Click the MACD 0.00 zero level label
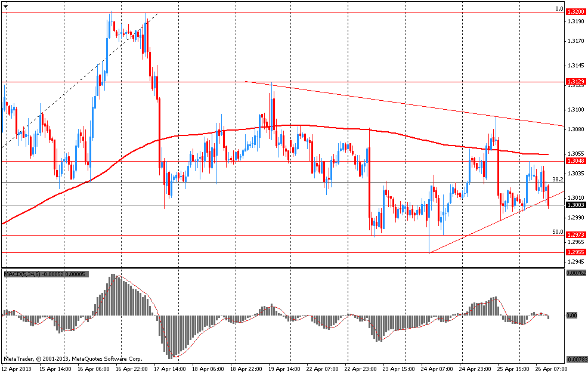This screenshot has height=374, width=588. (571, 316)
